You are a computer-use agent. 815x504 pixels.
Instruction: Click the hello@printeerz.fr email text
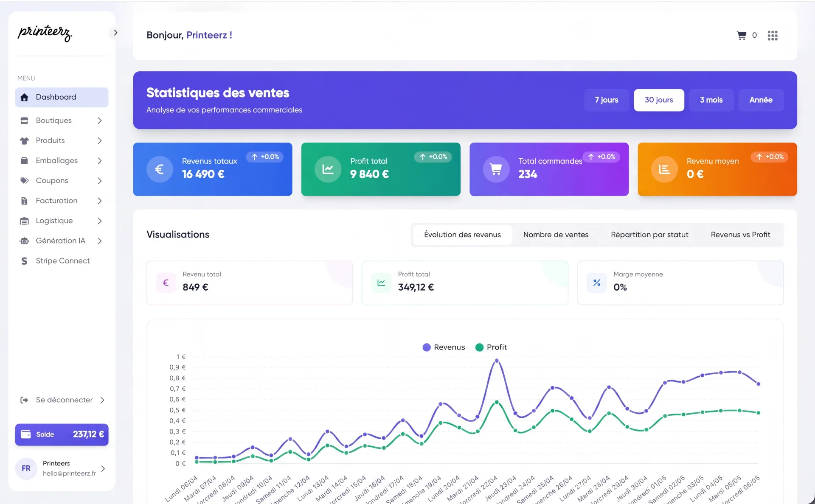(x=69, y=473)
